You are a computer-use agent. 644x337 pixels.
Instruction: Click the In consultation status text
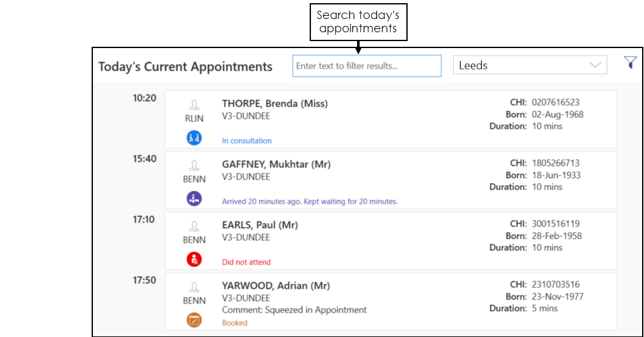pyautogui.click(x=246, y=141)
